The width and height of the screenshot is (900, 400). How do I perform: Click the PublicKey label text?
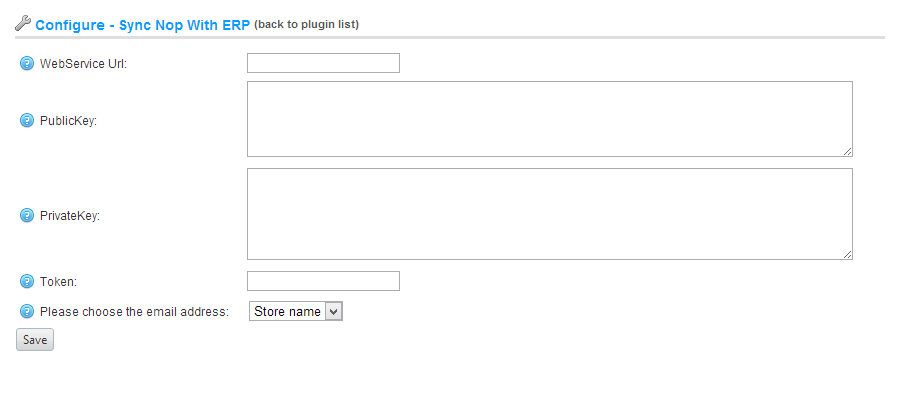pyautogui.click(x=68, y=121)
